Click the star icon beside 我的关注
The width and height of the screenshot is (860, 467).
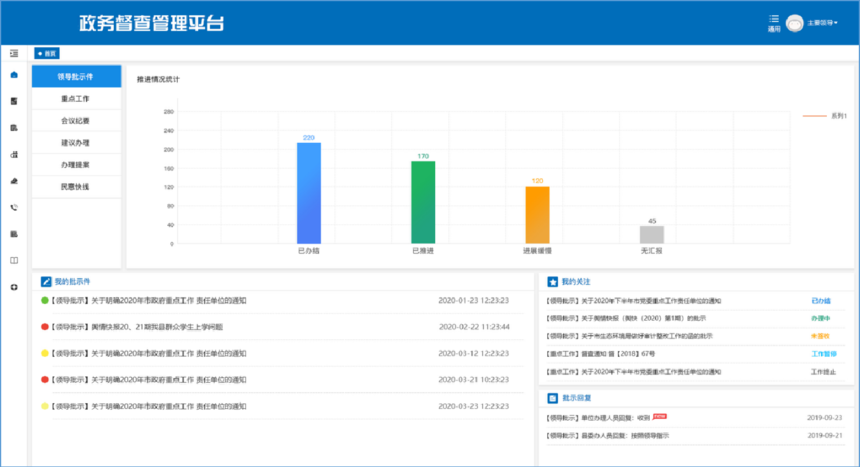point(552,282)
